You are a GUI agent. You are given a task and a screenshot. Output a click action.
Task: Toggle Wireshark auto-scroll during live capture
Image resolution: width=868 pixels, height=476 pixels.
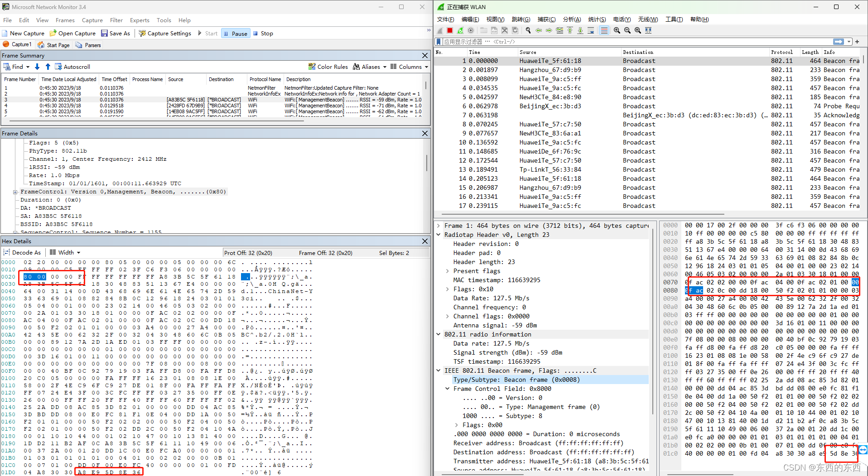pos(591,30)
